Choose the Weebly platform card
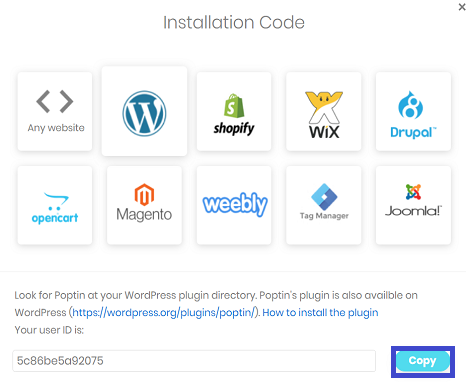This screenshot has height=382, width=466. click(x=234, y=205)
